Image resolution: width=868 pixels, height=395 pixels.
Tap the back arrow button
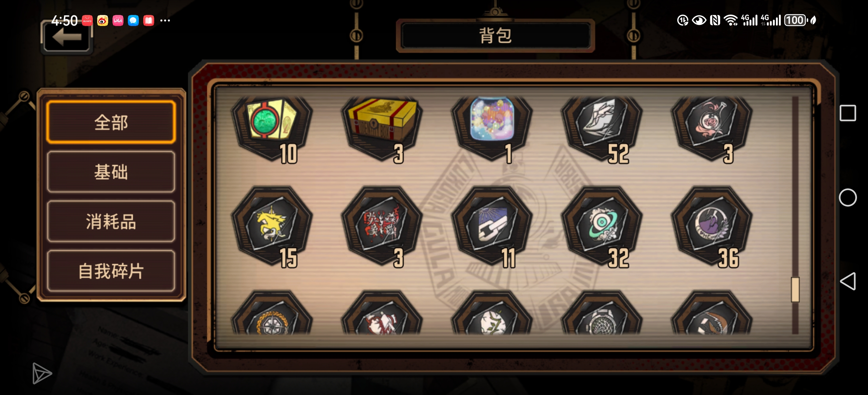coord(67,37)
